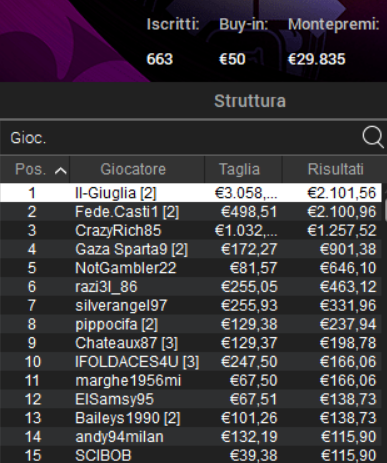The width and height of the screenshot is (387, 463).
Task: Click the vertical scrollbar of player list
Action: tap(385, 210)
